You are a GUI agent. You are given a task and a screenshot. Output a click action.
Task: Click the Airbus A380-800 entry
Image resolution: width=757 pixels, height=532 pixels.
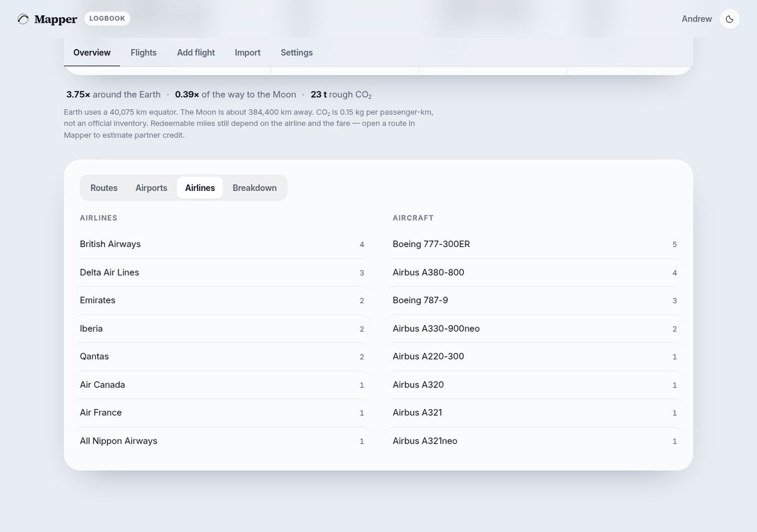pos(535,272)
